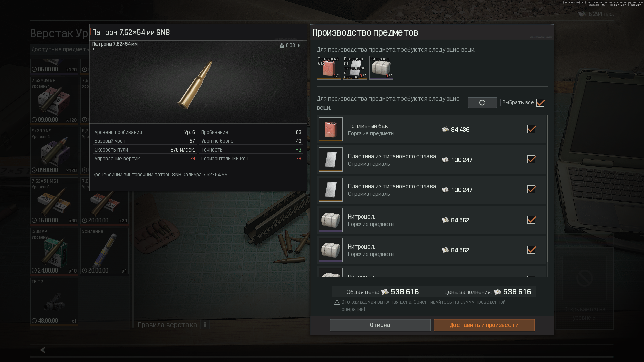This screenshot has height=362, width=644.
Task: Toggle the Выбрать все checkbox
Action: click(x=540, y=103)
